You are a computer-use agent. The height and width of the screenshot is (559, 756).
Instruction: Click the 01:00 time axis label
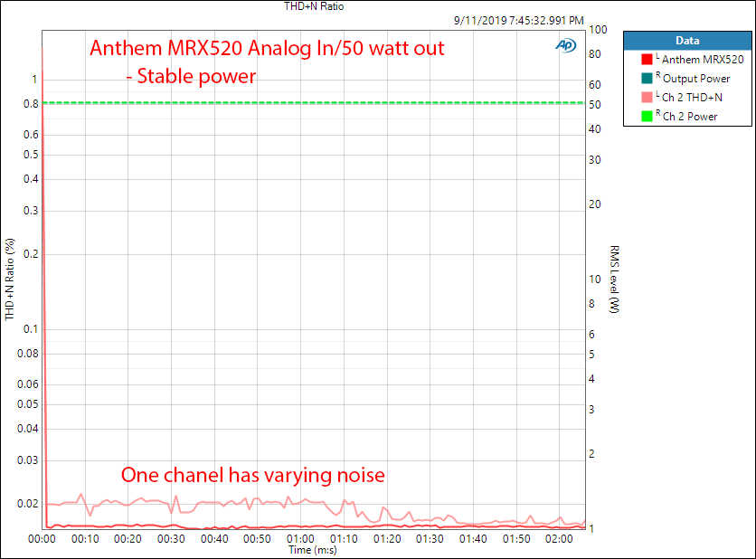coord(300,539)
